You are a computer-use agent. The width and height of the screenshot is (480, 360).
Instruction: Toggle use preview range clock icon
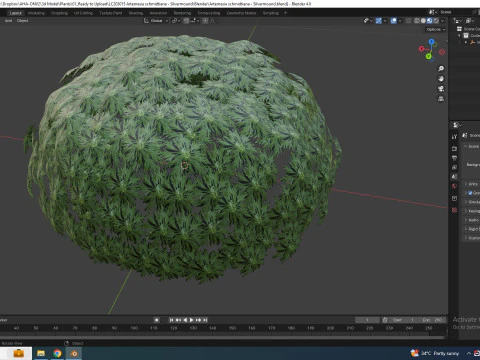click(x=385, y=320)
